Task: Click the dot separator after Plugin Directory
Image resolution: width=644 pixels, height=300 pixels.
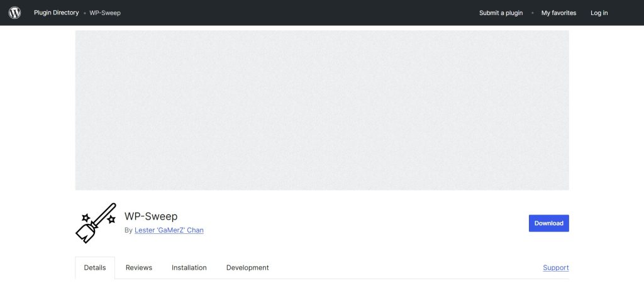Action: click(85, 13)
